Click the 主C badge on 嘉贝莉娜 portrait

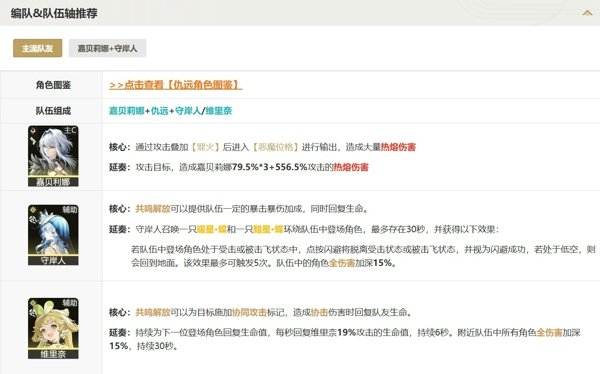coord(70,130)
